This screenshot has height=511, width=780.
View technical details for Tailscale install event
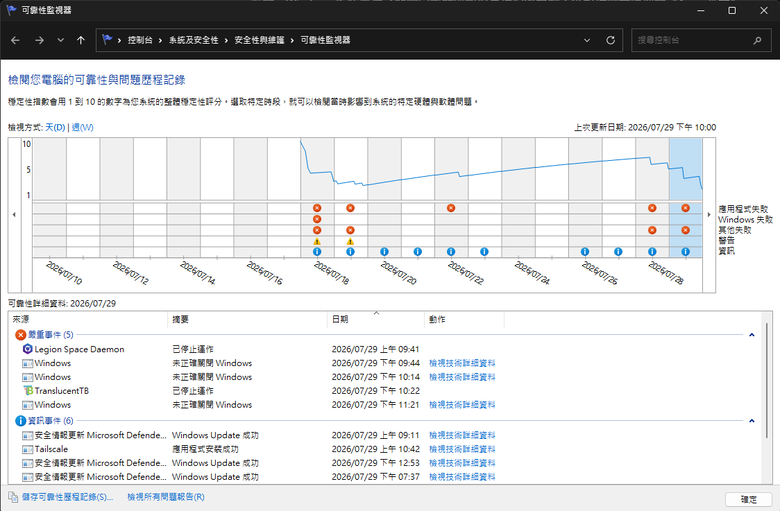point(462,449)
